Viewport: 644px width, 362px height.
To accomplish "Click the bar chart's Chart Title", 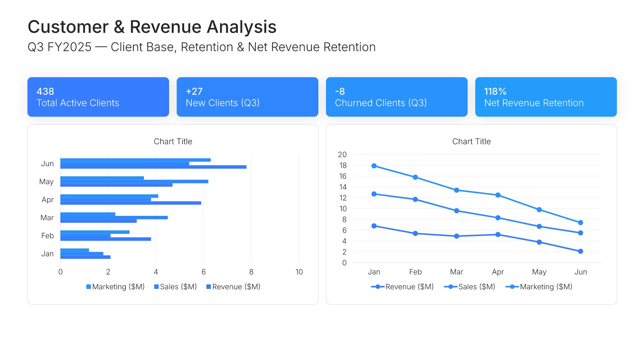I will (173, 141).
